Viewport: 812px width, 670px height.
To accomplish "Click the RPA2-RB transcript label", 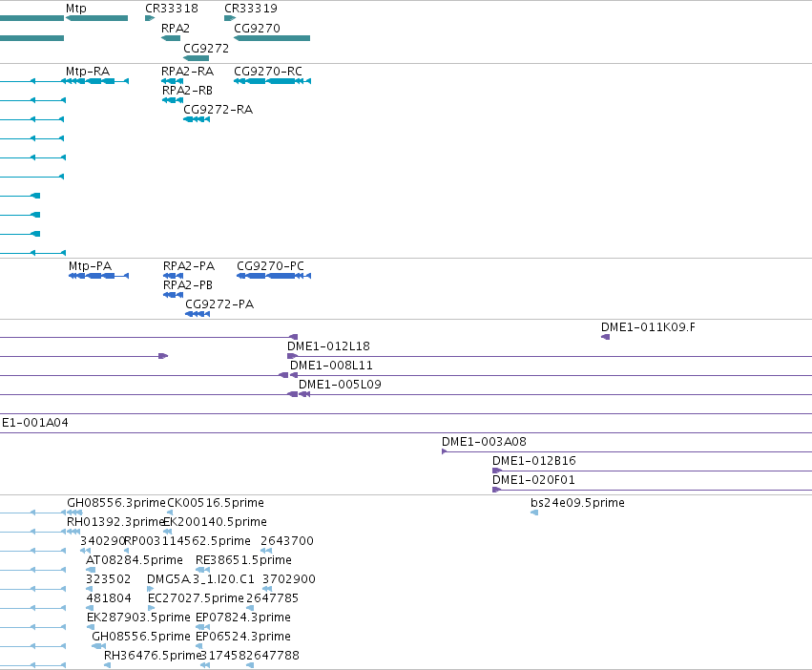I will [187, 90].
